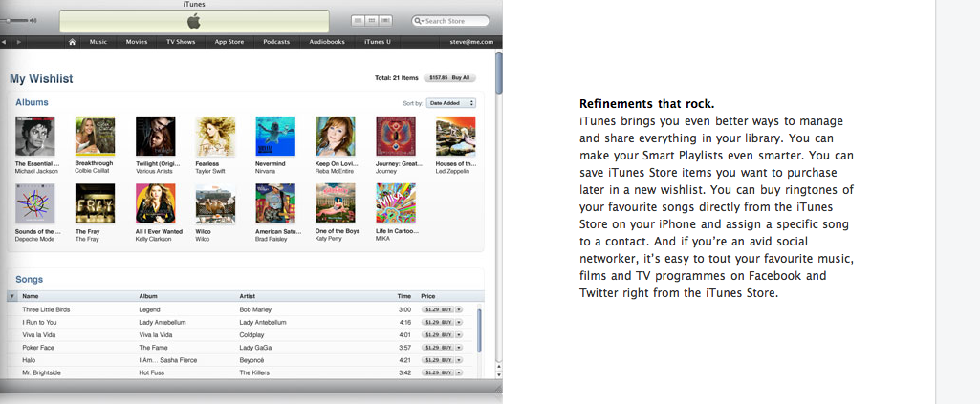980x404 pixels.
Task: Open the Depeche Mode album cover
Action: pyautogui.click(x=35, y=202)
